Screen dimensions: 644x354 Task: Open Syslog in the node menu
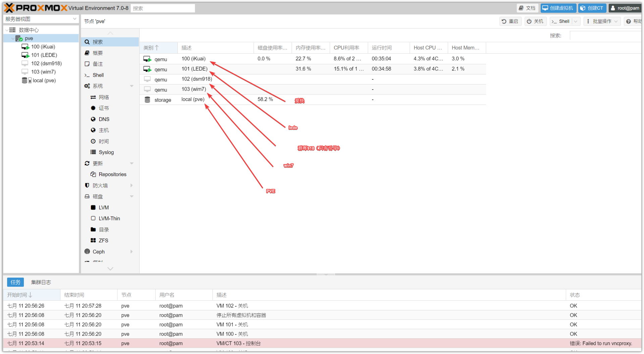[x=106, y=152]
